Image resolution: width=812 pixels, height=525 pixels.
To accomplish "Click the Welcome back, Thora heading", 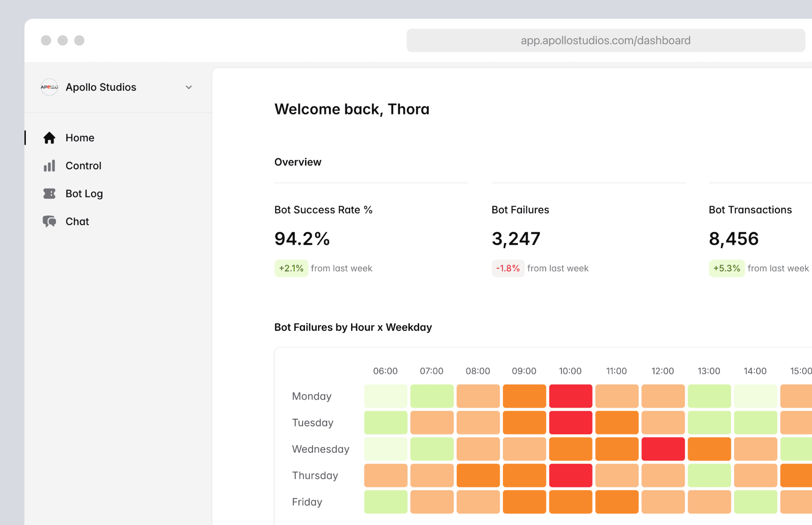I will click(352, 110).
